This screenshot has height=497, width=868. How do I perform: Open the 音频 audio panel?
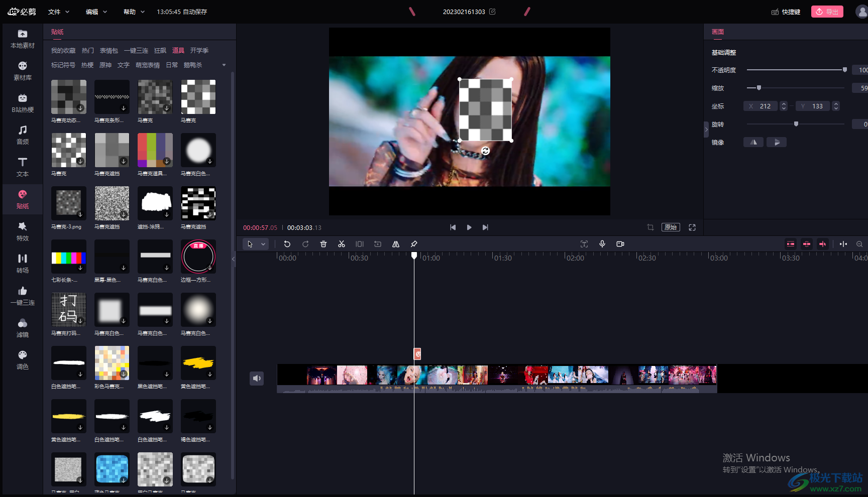coord(23,136)
